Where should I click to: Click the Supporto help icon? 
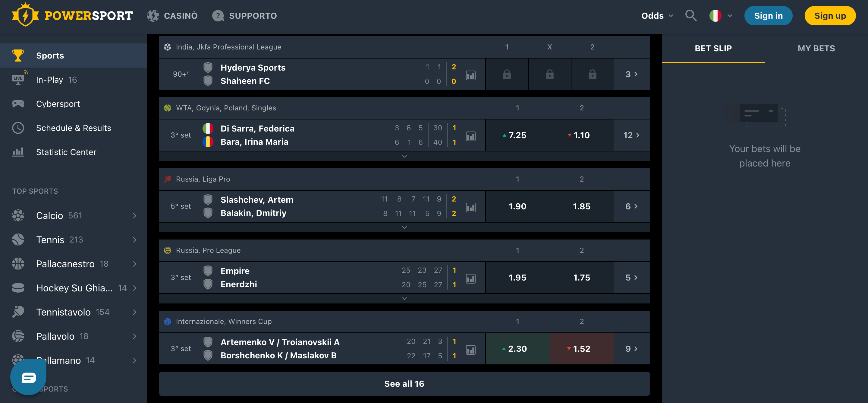click(218, 15)
